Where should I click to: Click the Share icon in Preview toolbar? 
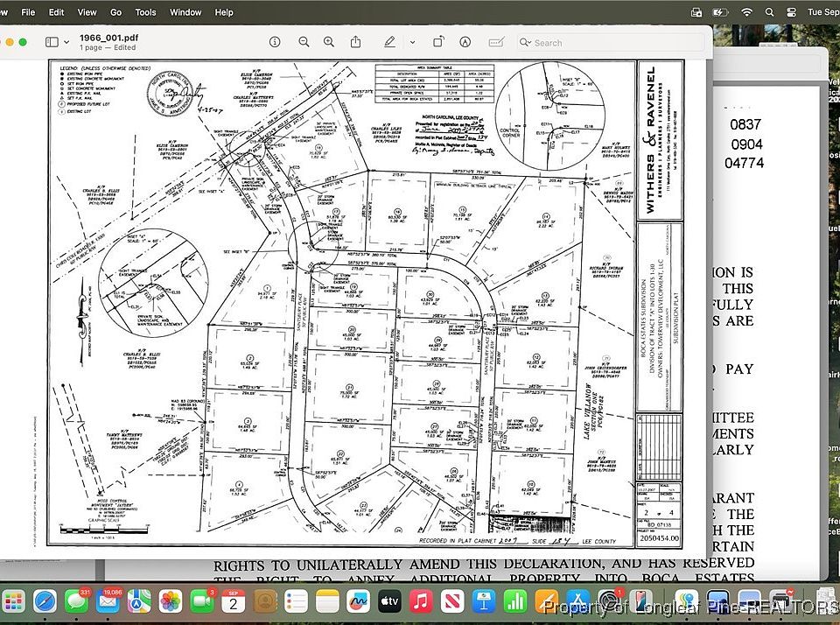[356, 42]
